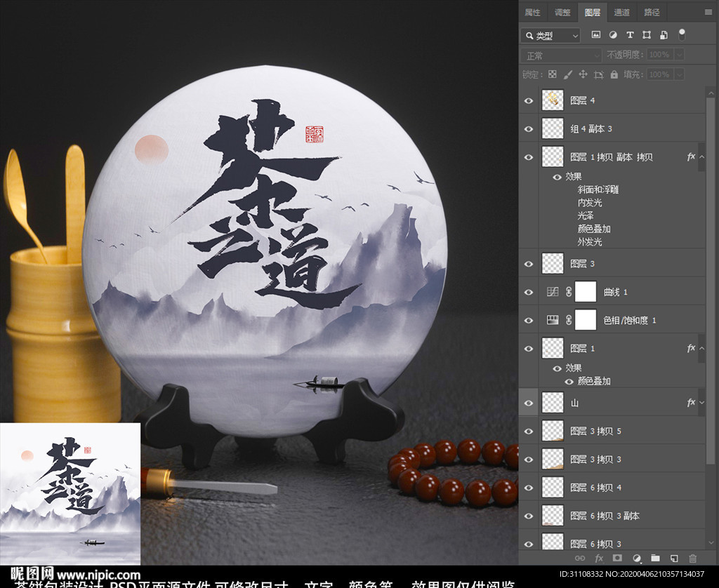The width and height of the screenshot is (719, 588).
Task: Click the 斜面和浮雕 effect entry
Action: click(x=598, y=189)
